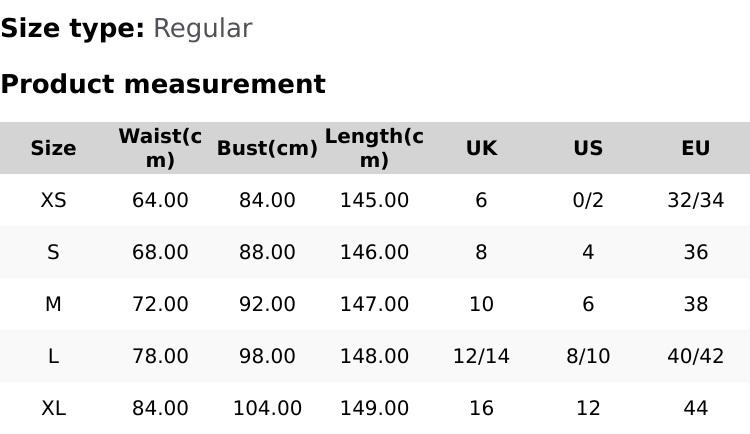750x434 pixels.
Task: Select the M size row label
Action: 53,304
